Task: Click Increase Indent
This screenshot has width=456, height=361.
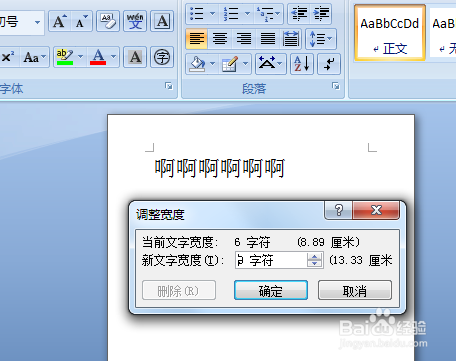Action: pyautogui.click(x=321, y=14)
